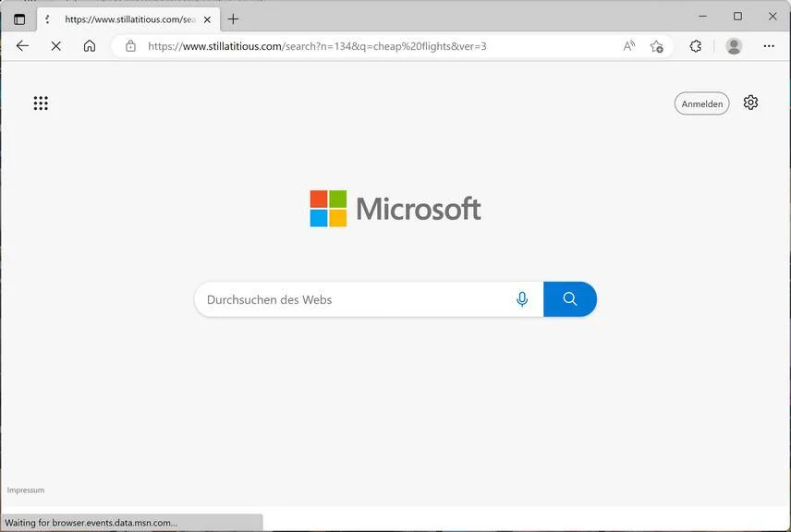Go back to the previous page
The height and width of the screenshot is (532, 791).
(22, 46)
